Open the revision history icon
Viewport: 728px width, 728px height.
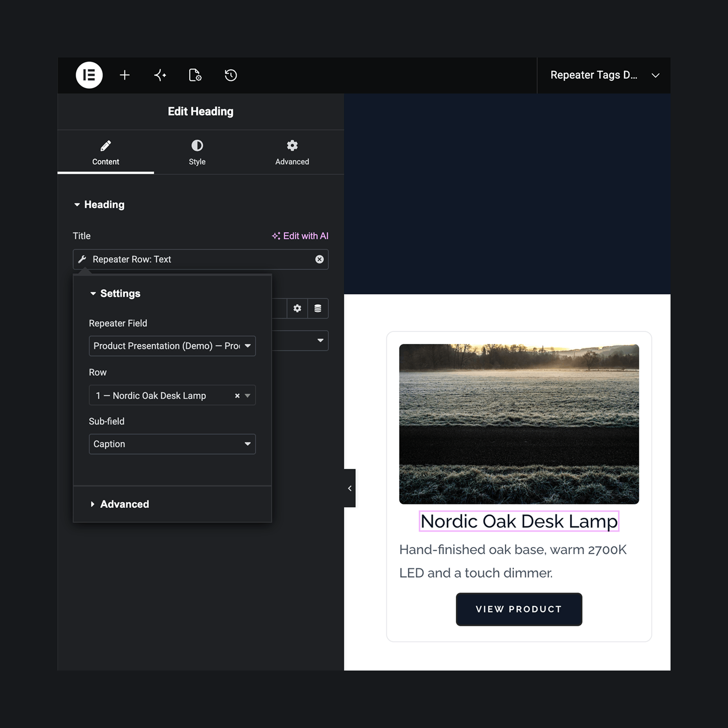click(x=231, y=75)
